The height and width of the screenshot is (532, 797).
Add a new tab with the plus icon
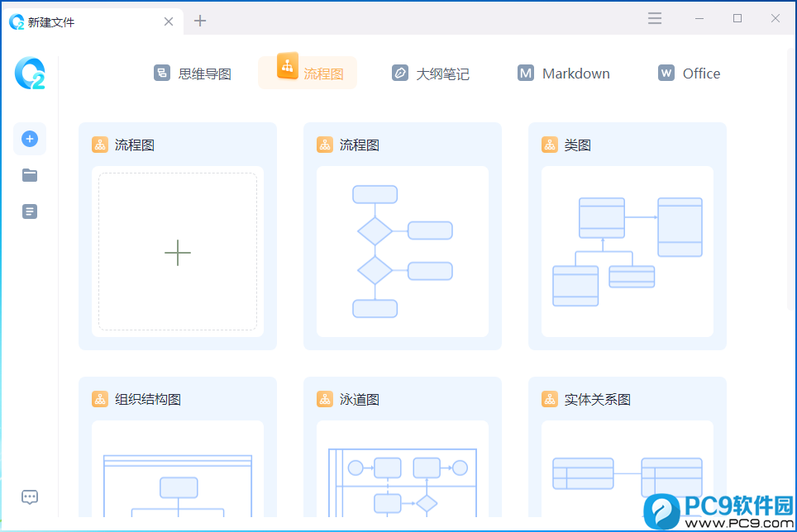[200, 21]
